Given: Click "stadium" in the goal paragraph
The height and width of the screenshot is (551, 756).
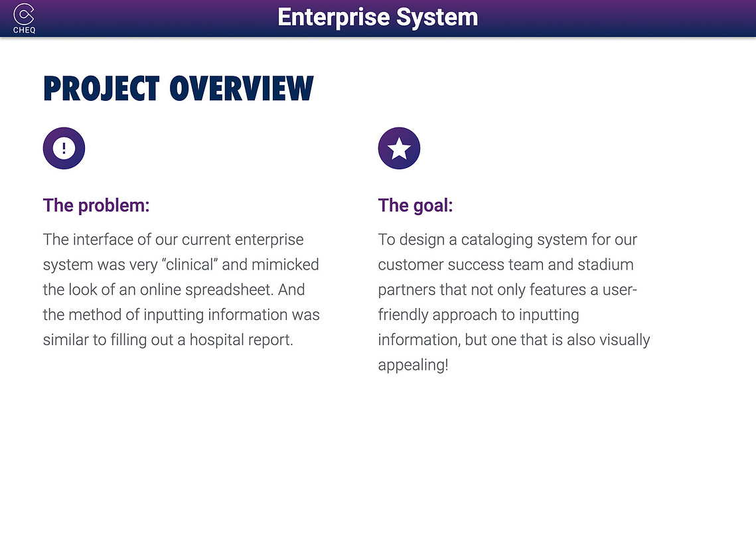Looking at the screenshot, I should click(605, 265).
